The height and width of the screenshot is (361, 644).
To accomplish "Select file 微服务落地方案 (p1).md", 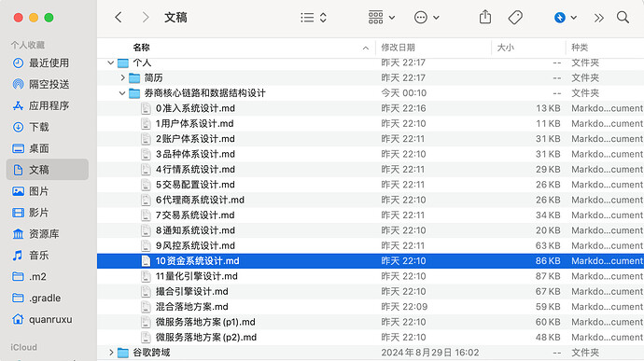I will 371,322.
